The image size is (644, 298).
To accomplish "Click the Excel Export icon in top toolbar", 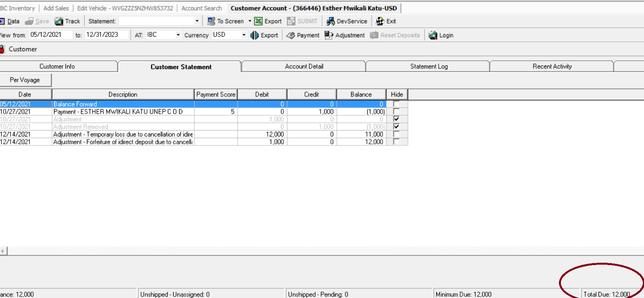I will (258, 21).
